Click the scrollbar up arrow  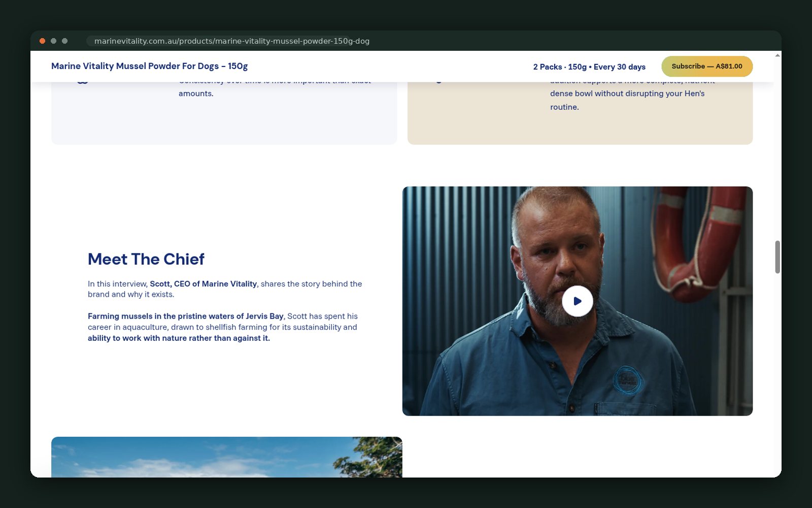pos(777,55)
